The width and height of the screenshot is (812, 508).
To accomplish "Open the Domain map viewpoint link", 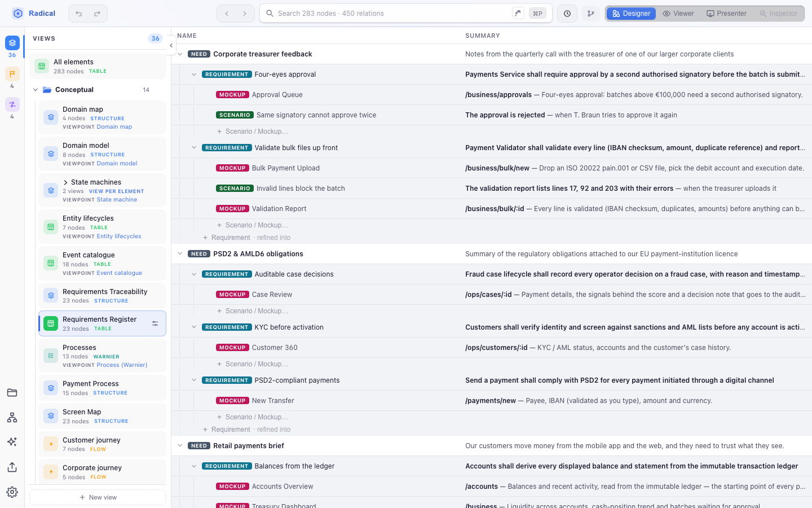I will [114, 127].
